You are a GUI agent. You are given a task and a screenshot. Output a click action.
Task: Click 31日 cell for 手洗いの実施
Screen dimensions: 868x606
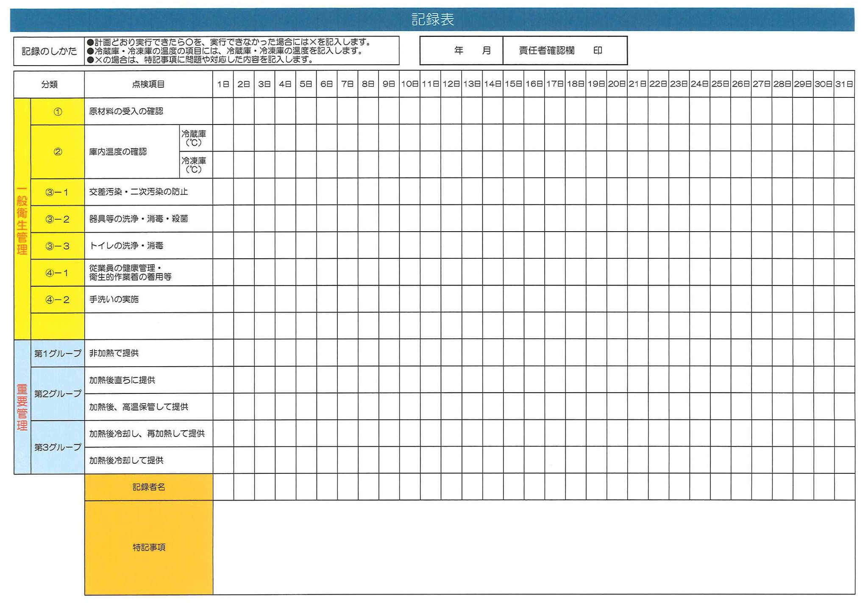pos(844,299)
